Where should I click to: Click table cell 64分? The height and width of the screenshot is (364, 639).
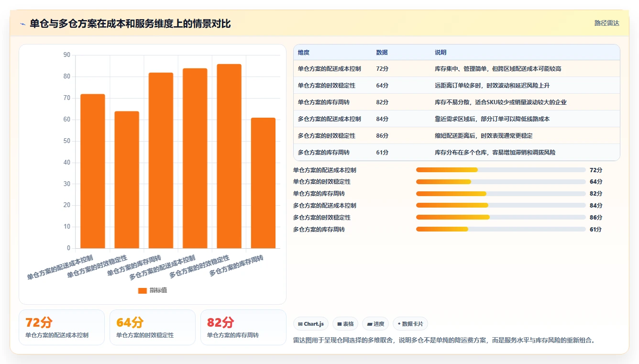[382, 86]
